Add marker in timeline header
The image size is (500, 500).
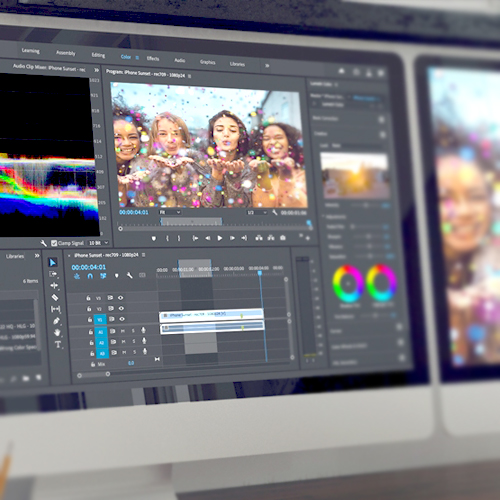(x=116, y=276)
